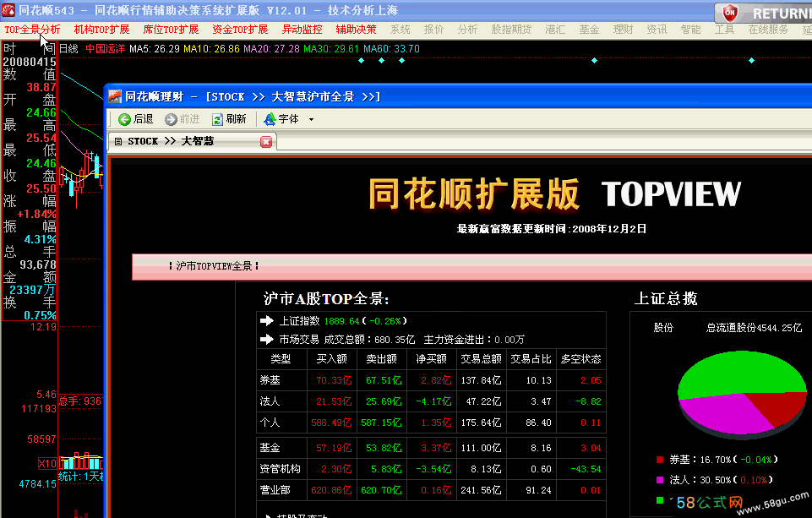Click the 70.33亿 buy amount cell
Viewport: 812px width, 518px height.
334,380
